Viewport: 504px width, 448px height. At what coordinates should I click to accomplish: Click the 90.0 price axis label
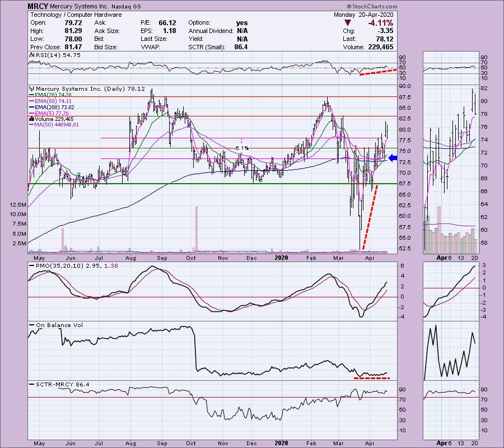[405, 86]
